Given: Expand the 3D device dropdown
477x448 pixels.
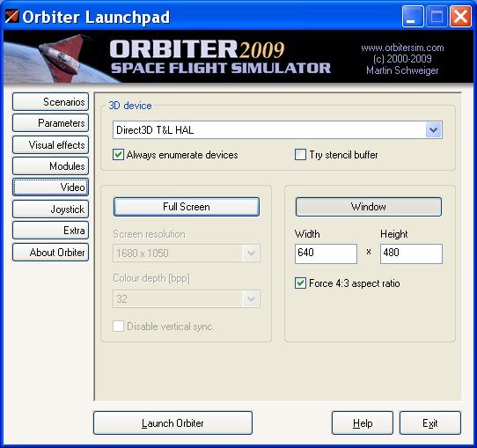Looking at the screenshot, I should [434, 130].
